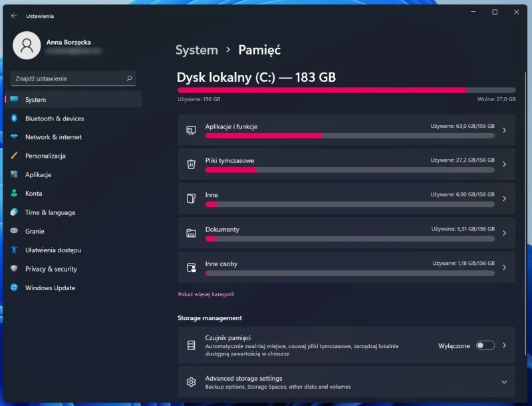Click the user profile avatar picture
Image resolution: width=532 pixels, height=406 pixels.
click(x=27, y=45)
